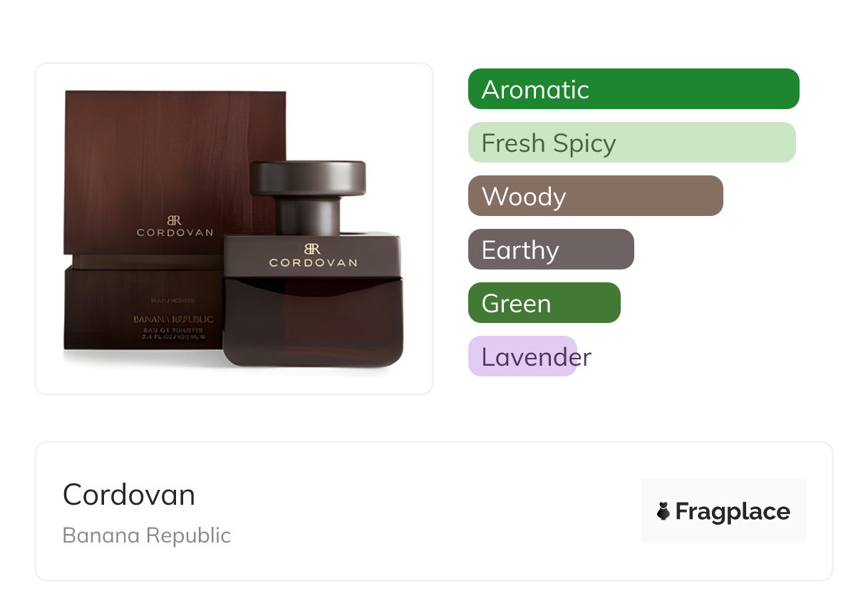
Task: Click the Fragplace wordmark text
Action: [733, 512]
